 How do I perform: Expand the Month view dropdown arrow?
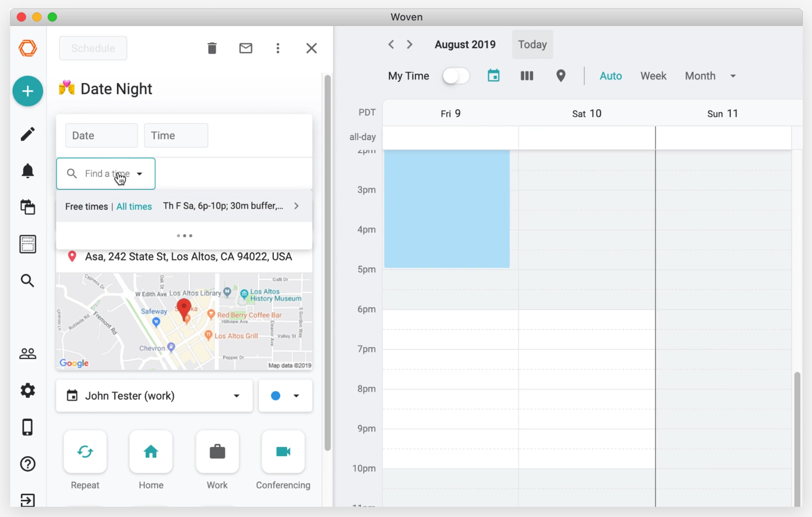pos(733,76)
